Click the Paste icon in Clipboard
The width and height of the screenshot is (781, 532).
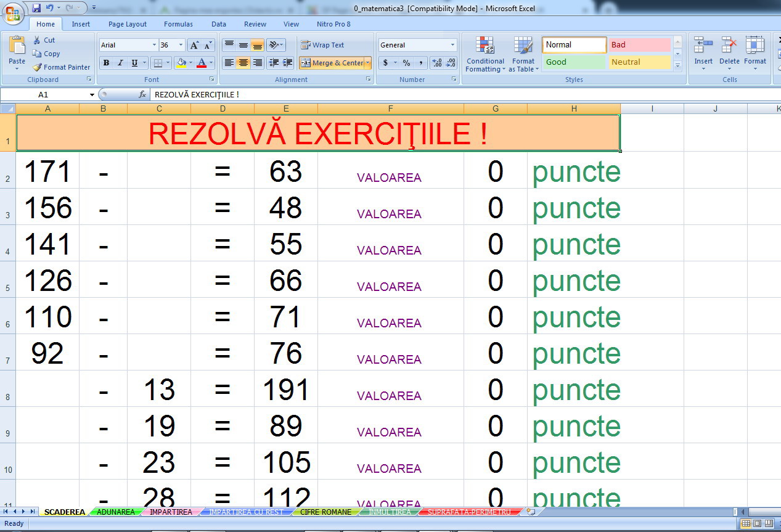pos(17,47)
